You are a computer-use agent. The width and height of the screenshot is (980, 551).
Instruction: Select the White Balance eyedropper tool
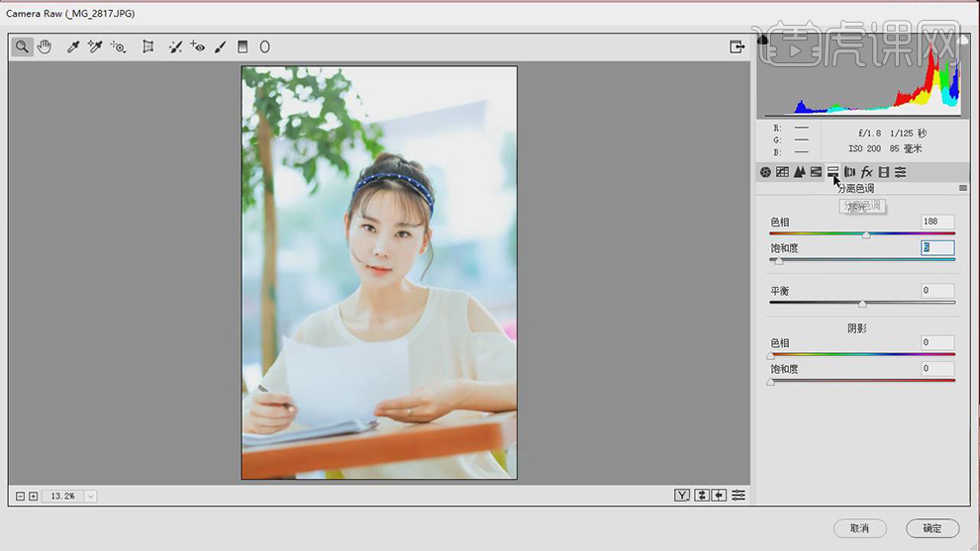pyautogui.click(x=73, y=46)
